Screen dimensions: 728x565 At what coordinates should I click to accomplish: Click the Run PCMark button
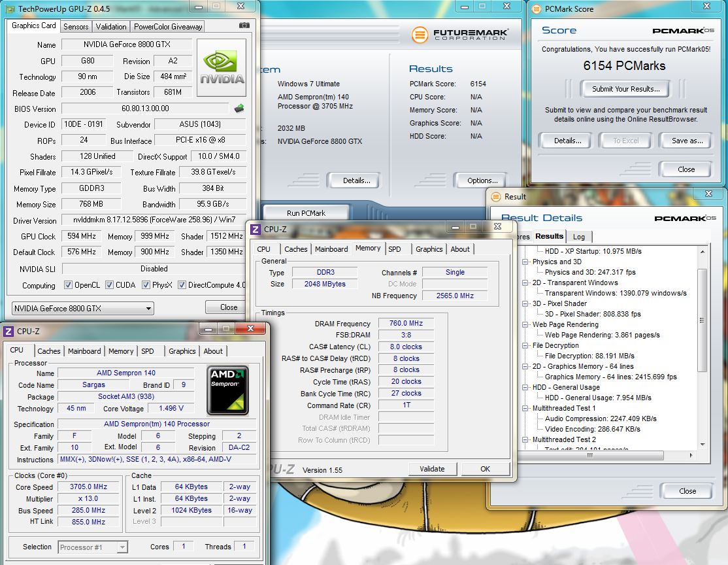coord(306,213)
